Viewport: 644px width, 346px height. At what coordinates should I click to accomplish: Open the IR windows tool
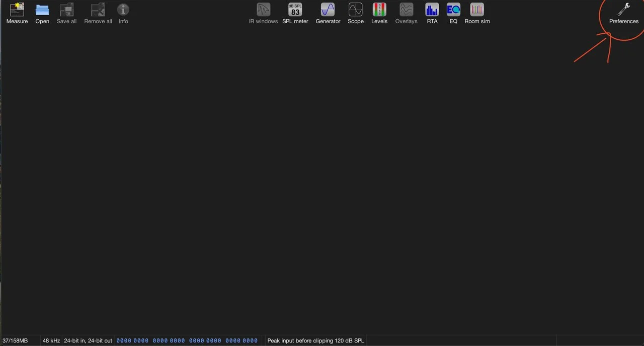coord(263,10)
